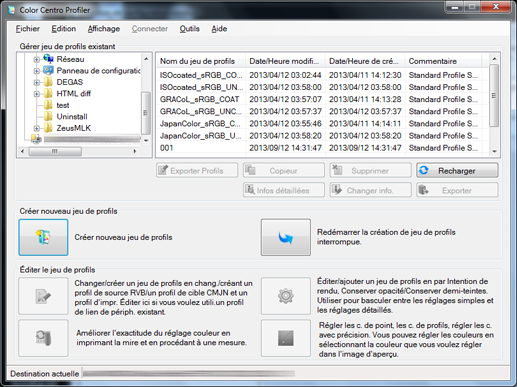The height and width of the screenshot is (387, 517).
Task: Expand the DEGAS folder node
Action: (x=36, y=82)
